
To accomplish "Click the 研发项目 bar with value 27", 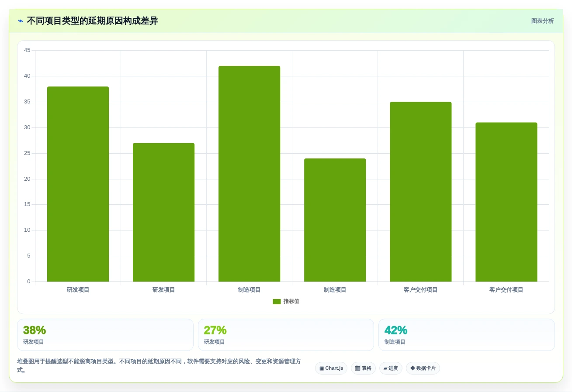I will 163,212.
